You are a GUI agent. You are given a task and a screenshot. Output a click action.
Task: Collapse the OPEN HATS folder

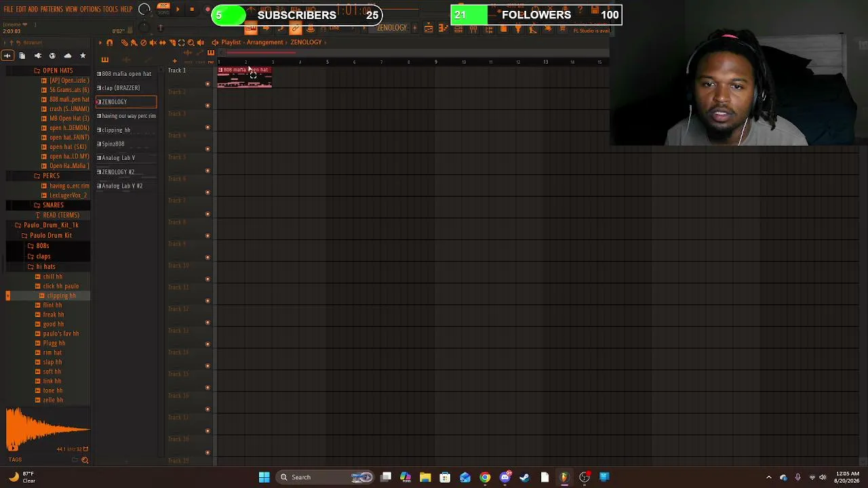(x=58, y=70)
